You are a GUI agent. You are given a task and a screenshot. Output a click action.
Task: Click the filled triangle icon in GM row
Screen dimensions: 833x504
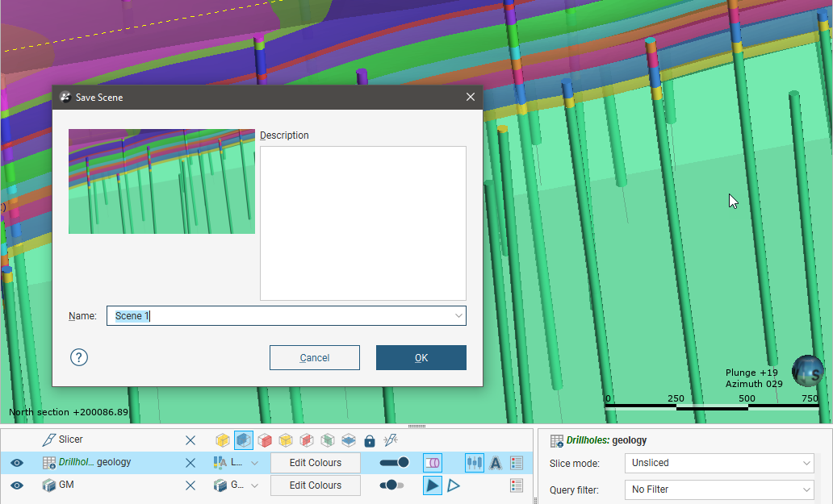pos(433,485)
